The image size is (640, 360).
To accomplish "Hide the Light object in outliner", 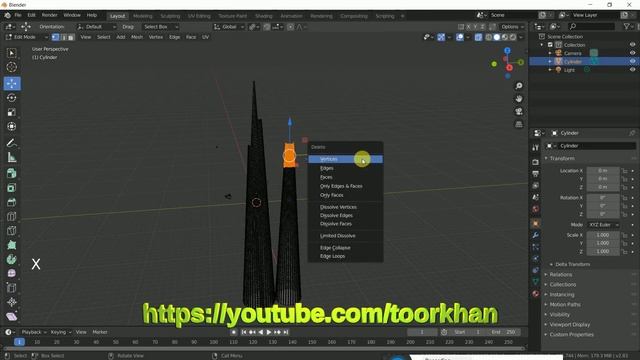I will (x=632, y=70).
